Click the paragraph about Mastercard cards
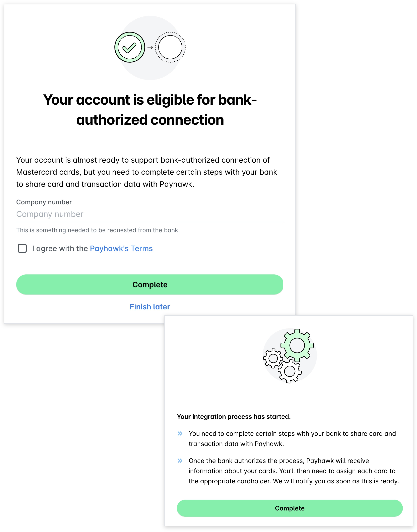The width and height of the screenshot is (417, 532). (147, 172)
